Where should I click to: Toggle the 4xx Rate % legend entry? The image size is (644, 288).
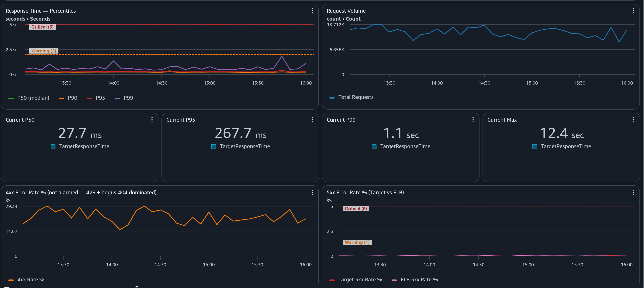point(26,279)
